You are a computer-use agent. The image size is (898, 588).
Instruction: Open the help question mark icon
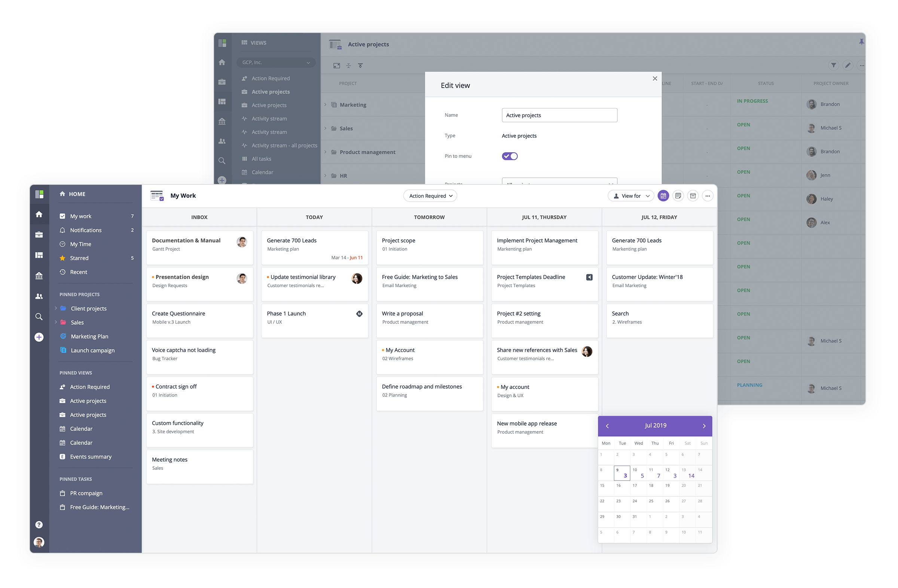[x=39, y=525]
